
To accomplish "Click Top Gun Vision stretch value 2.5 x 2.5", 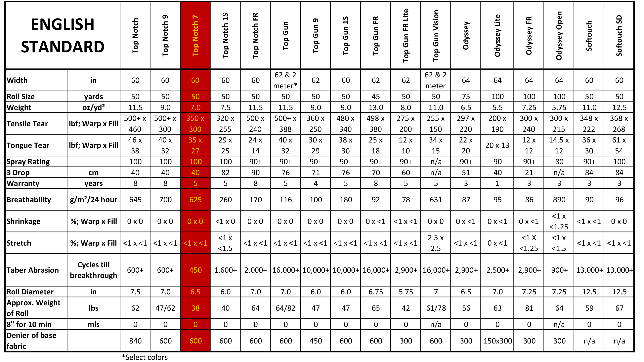I will pos(436,243).
